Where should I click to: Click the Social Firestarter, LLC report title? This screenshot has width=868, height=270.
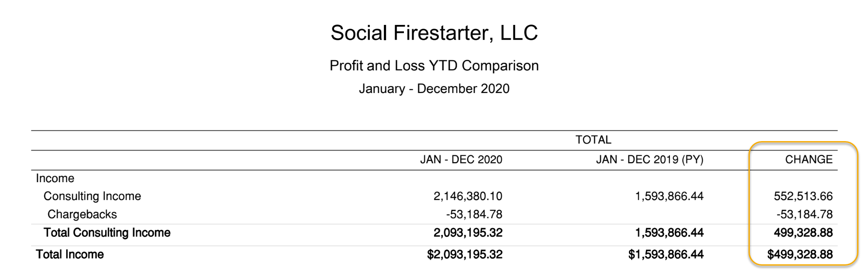click(434, 33)
